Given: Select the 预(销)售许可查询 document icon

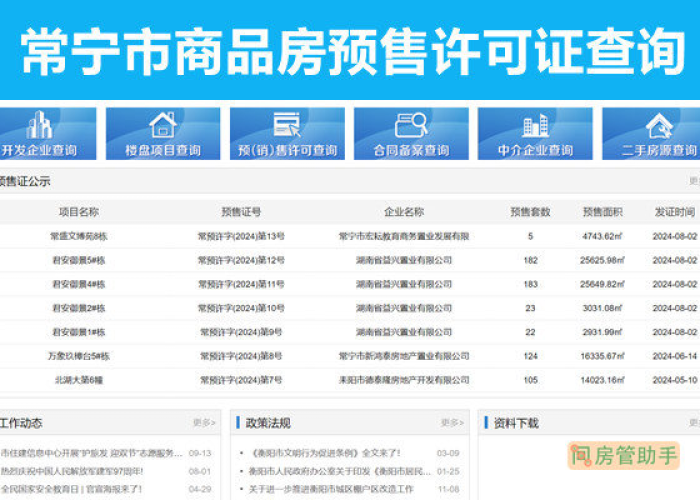Looking at the screenshot, I should pos(287,126).
